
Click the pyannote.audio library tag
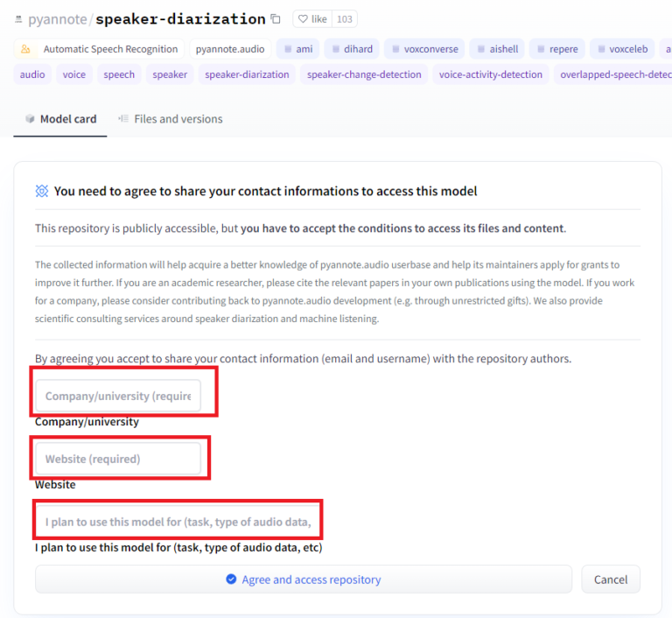tap(230, 49)
